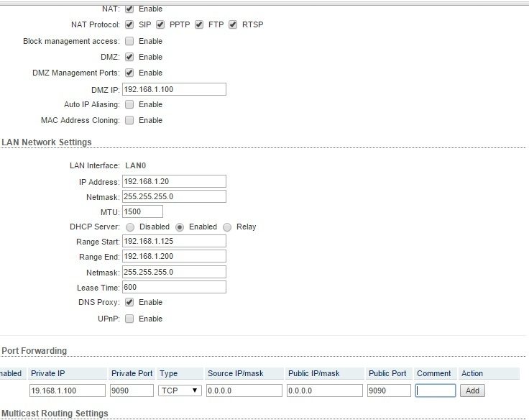This screenshot has width=529, height=420.
Task: Click the Range Start field
Action: (174, 241)
